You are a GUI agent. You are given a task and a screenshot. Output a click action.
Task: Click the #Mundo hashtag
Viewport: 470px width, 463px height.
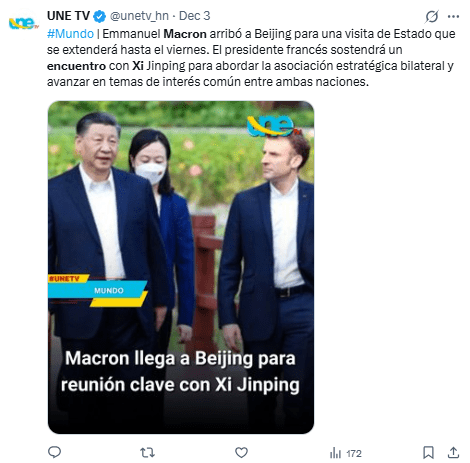[70, 34]
